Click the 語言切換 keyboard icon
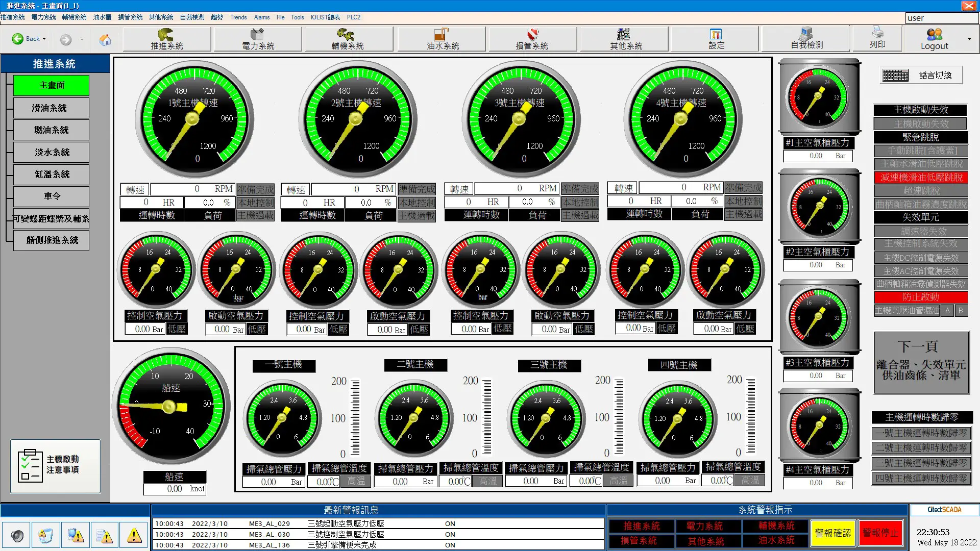Screen dimensions: 980x551 (895, 76)
